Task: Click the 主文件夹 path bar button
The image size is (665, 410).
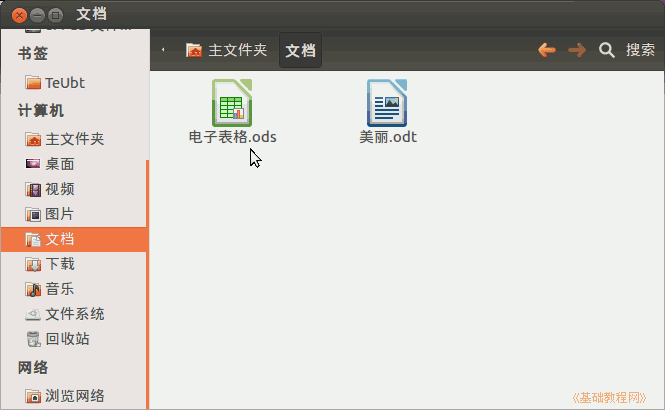Action: (227, 50)
